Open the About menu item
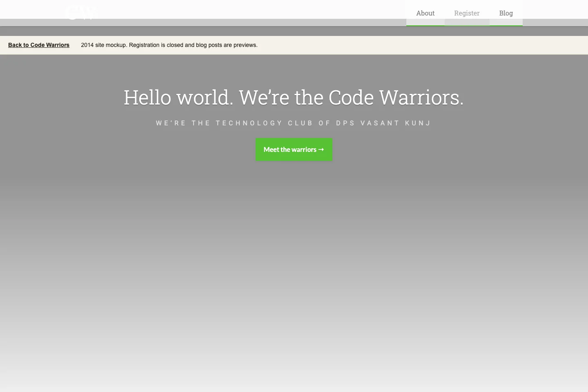 (x=425, y=13)
